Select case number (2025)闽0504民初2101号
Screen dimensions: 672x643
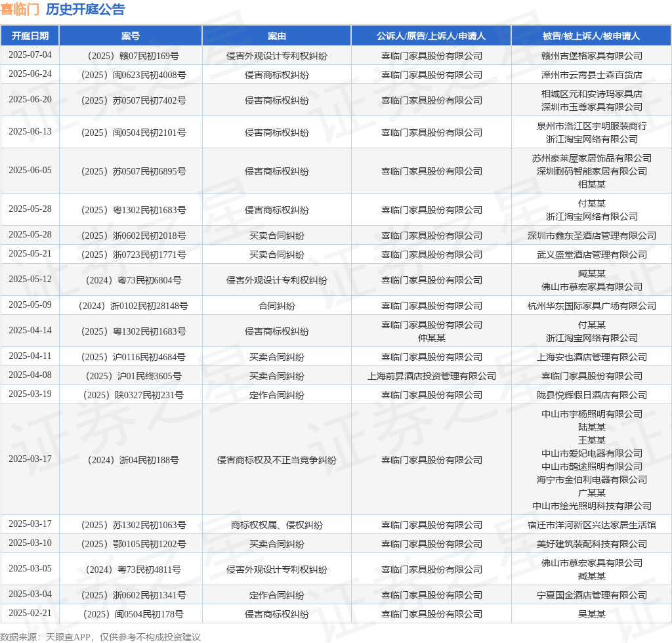pos(133,133)
